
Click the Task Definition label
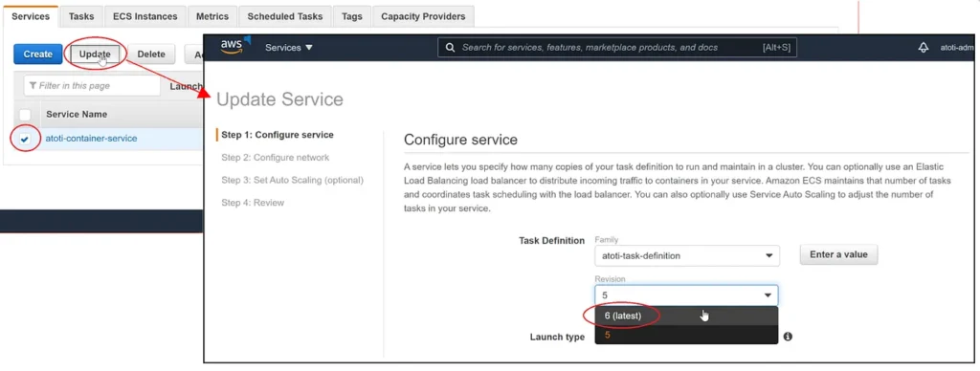tap(552, 240)
